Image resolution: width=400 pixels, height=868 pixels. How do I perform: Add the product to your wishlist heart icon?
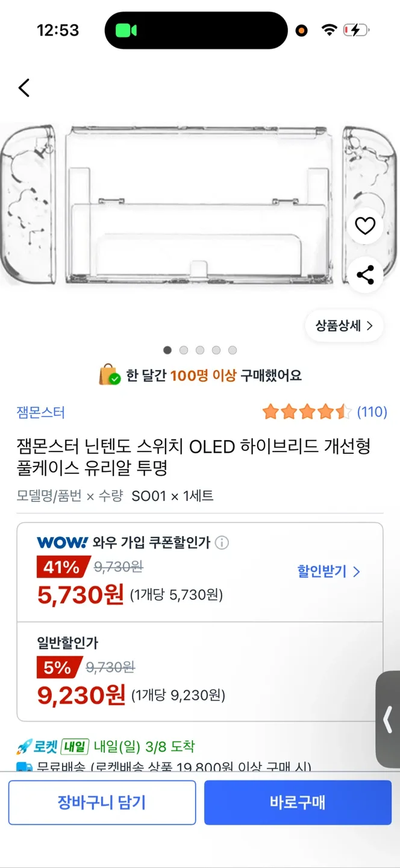pos(366,226)
